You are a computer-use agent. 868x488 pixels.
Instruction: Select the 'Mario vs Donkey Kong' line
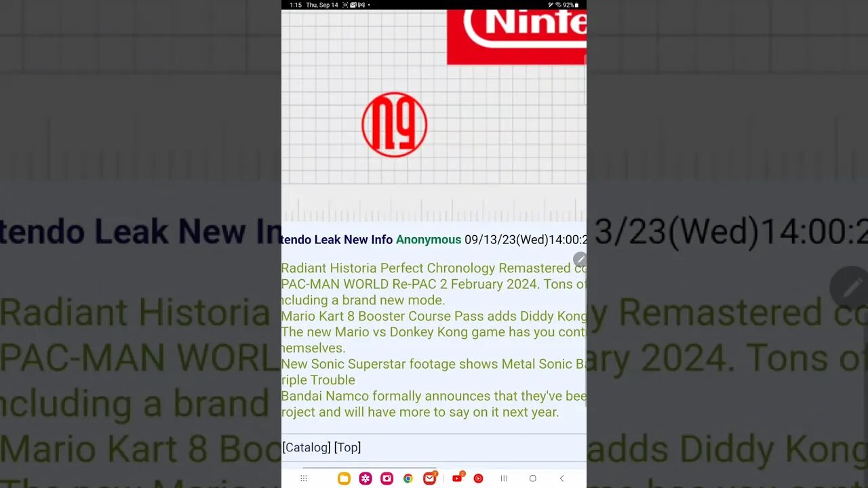(x=434, y=332)
